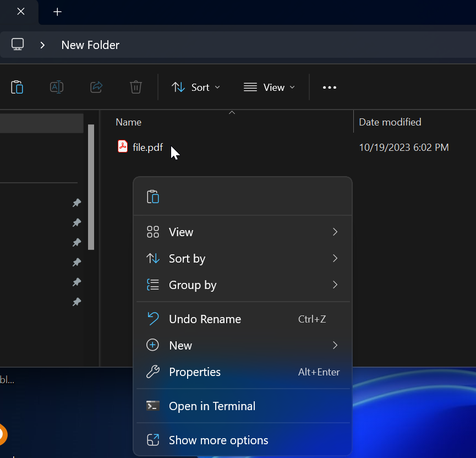Expand the Sort by submenu

(x=243, y=259)
